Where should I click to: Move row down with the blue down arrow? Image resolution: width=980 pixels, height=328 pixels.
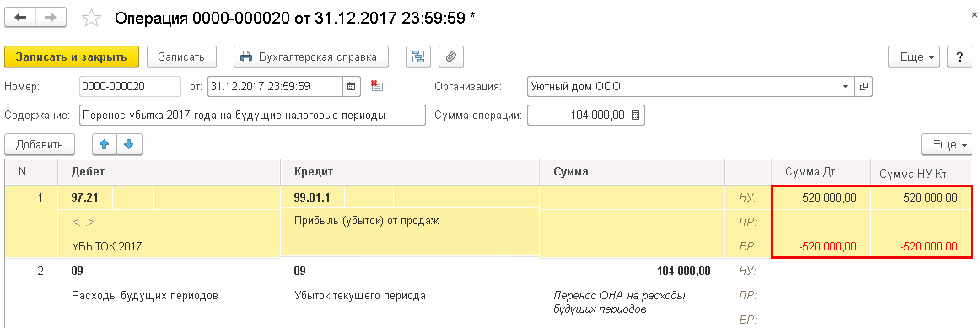(129, 144)
